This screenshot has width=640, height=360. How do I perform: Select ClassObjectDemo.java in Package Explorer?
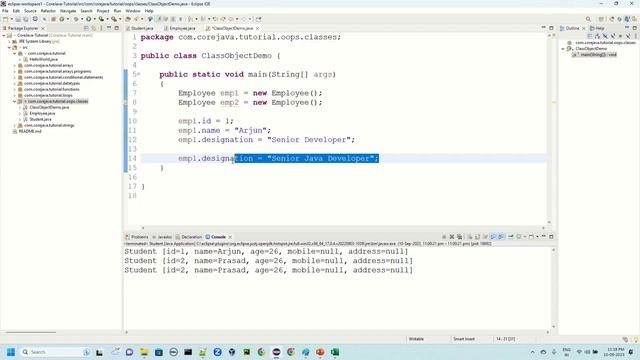[49, 107]
